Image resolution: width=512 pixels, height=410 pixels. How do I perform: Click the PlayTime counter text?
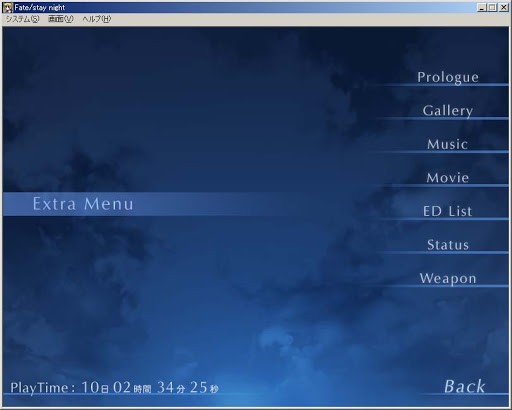(x=114, y=388)
